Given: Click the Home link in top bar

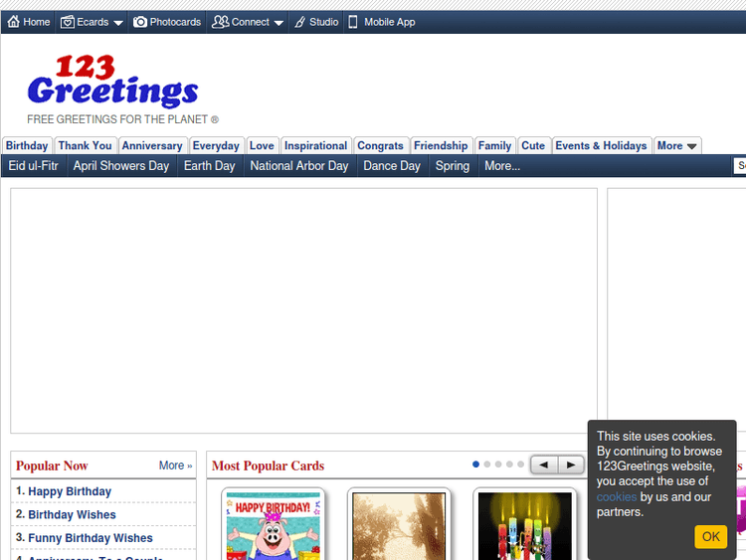Looking at the screenshot, I should (x=37, y=22).
